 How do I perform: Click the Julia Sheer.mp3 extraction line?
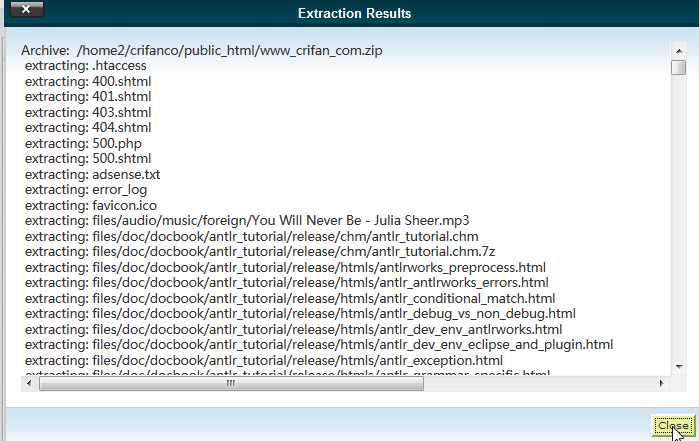pos(247,221)
